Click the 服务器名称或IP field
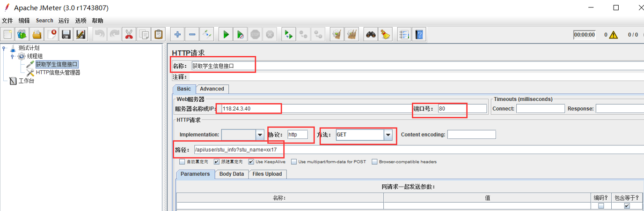 coord(316,108)
